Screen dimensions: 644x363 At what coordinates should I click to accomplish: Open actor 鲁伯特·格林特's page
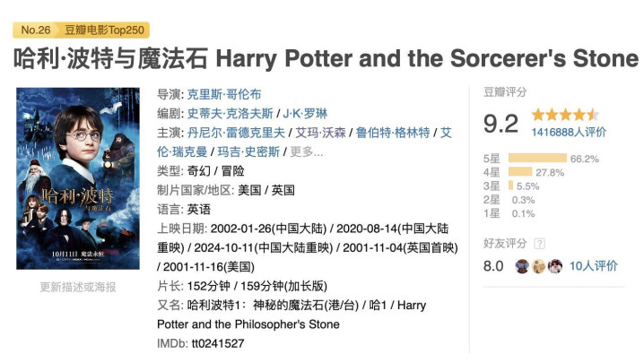pos(394,133)
